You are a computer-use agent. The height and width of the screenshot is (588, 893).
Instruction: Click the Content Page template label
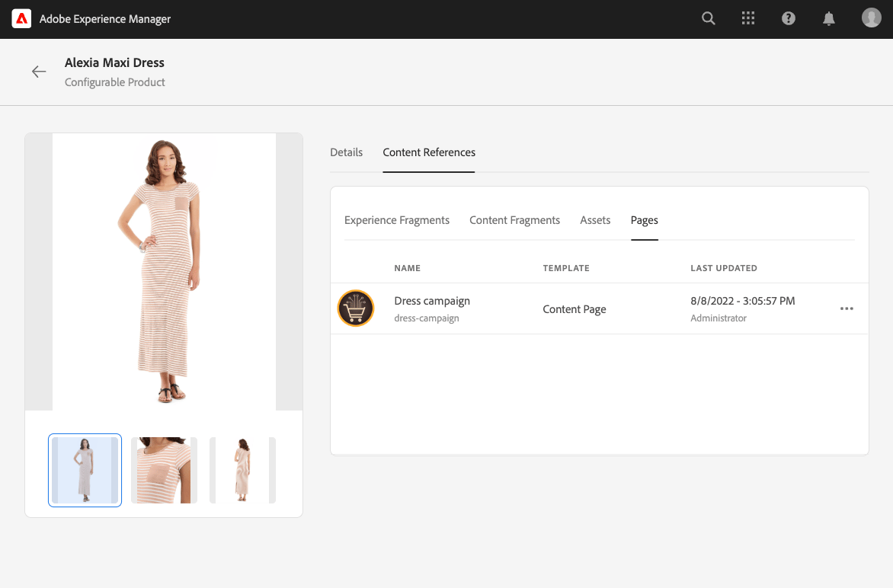(574, 308)
